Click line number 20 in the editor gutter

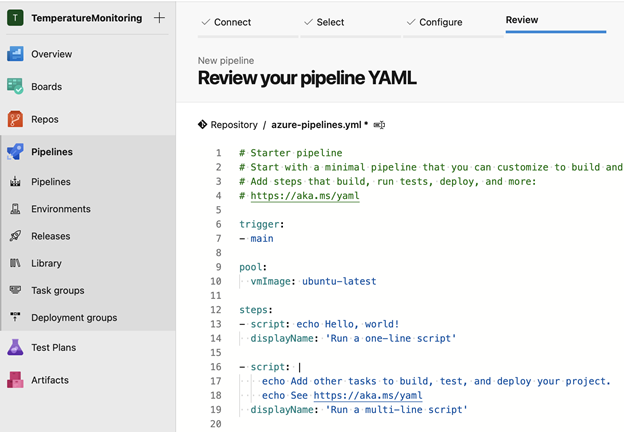tap(216, 424)
